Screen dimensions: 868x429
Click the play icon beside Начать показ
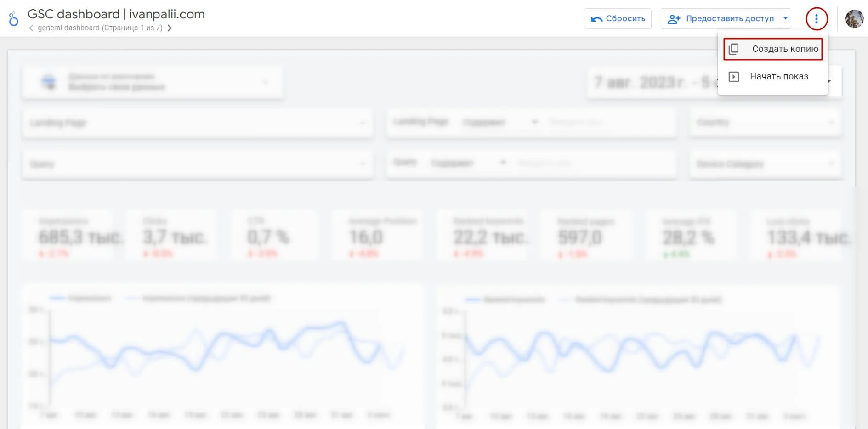(x=734, y=77)
